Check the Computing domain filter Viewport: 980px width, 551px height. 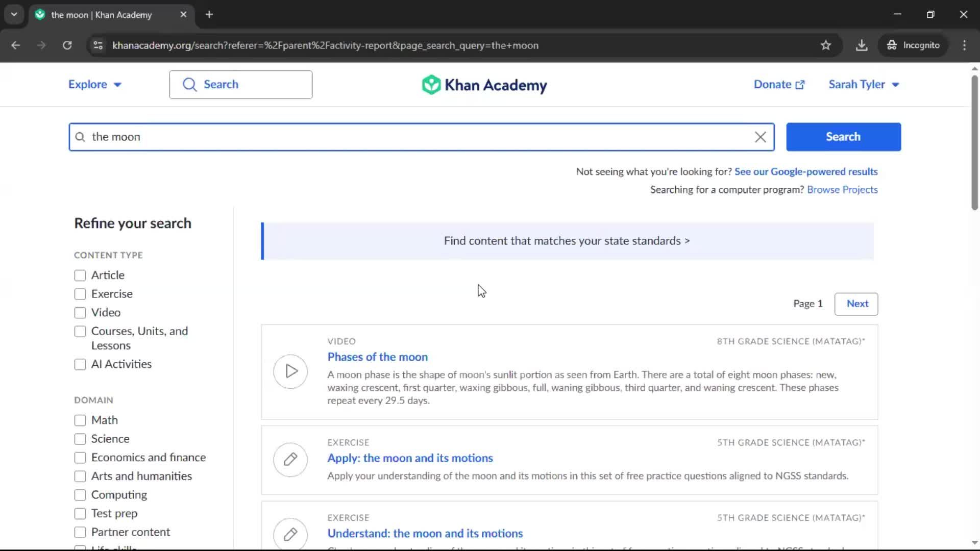tap(80, 495)
